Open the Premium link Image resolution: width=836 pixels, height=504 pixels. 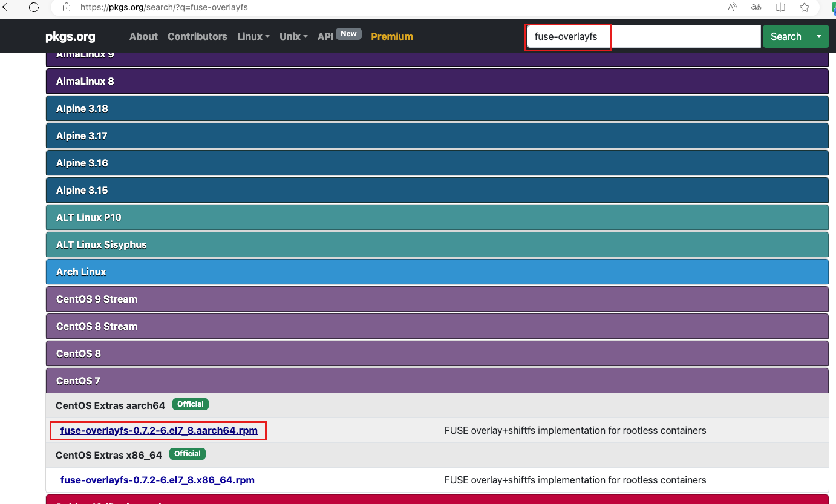pyautogui.click(x=392, y=36)
